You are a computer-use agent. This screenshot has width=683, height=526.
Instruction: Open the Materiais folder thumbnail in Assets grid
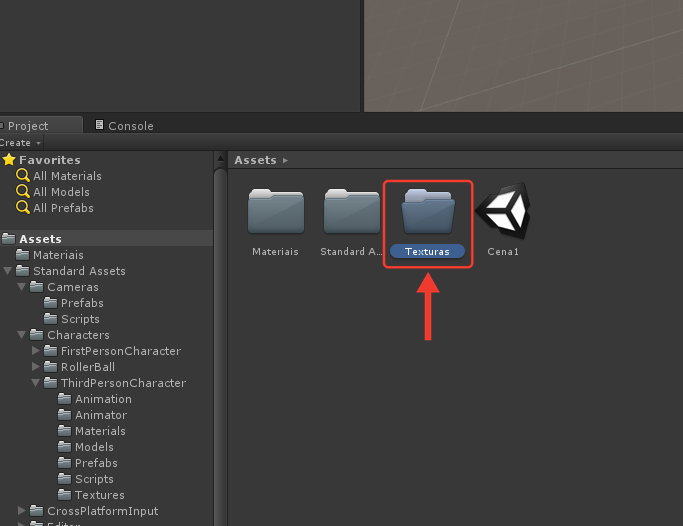(276, 212)
